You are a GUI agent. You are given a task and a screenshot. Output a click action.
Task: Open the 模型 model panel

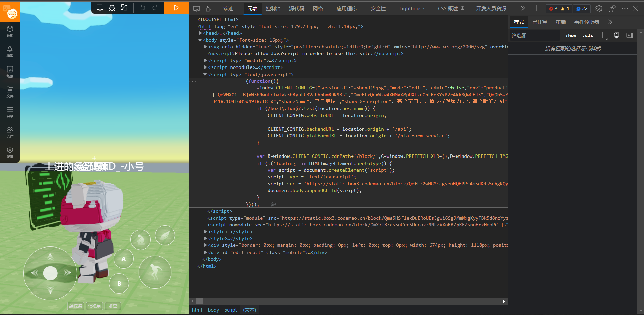(x=10, y=51)
